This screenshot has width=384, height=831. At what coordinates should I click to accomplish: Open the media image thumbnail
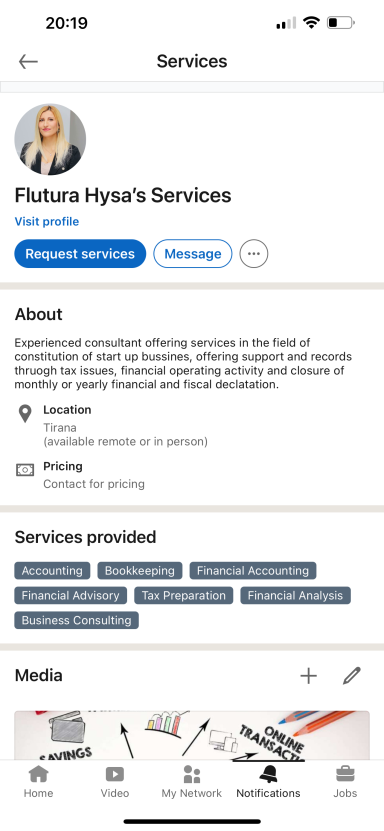pyautogui.click(x=192, y=736)
